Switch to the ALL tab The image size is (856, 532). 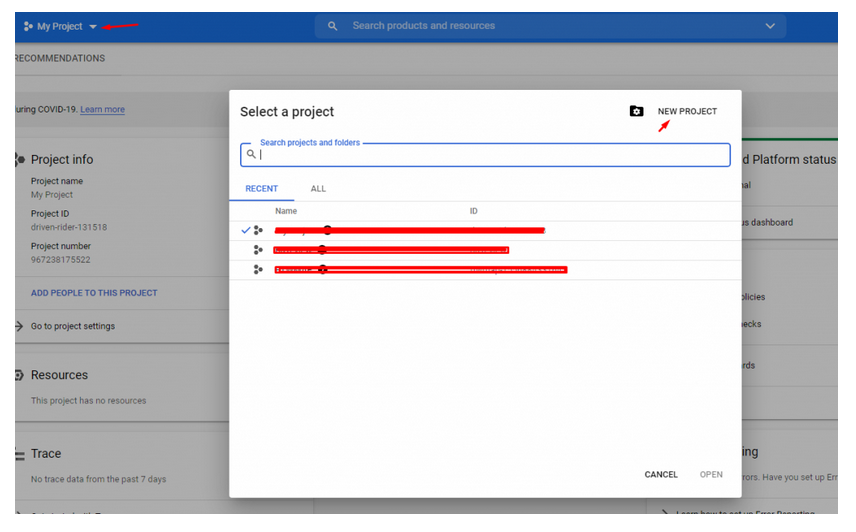(x=318, y=189)
